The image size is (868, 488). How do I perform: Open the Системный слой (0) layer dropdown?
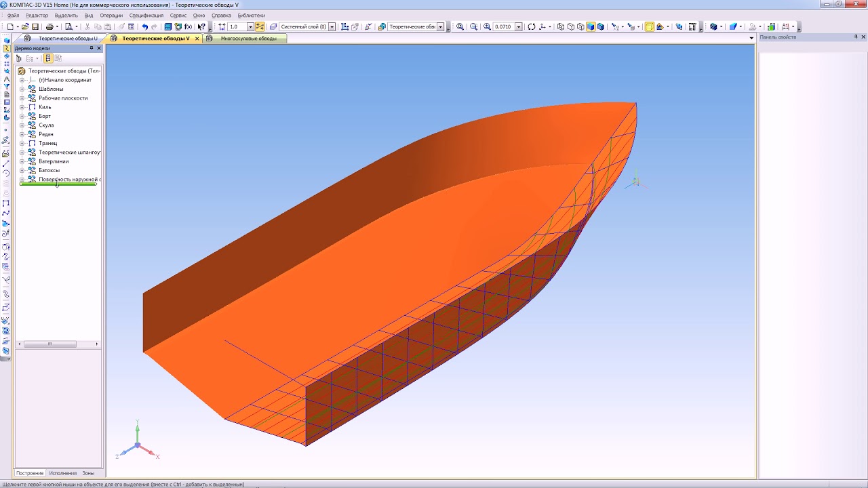(x=332, y=27)
